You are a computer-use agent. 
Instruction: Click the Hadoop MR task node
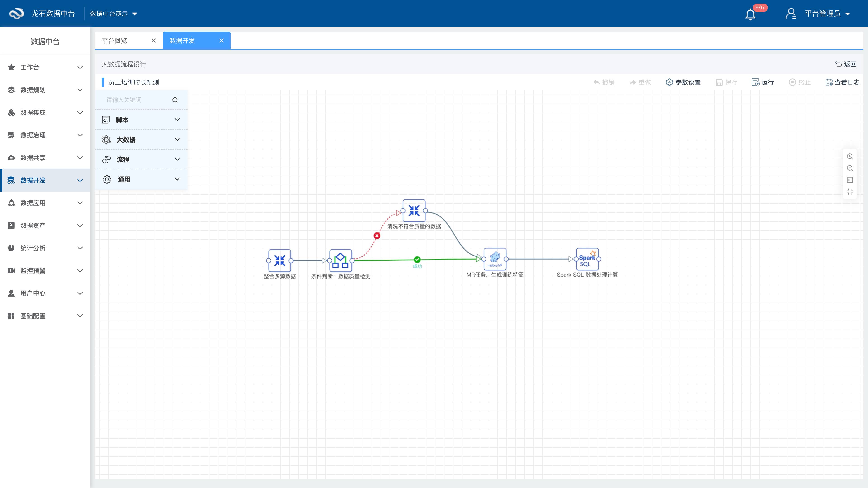click(495, 259)
